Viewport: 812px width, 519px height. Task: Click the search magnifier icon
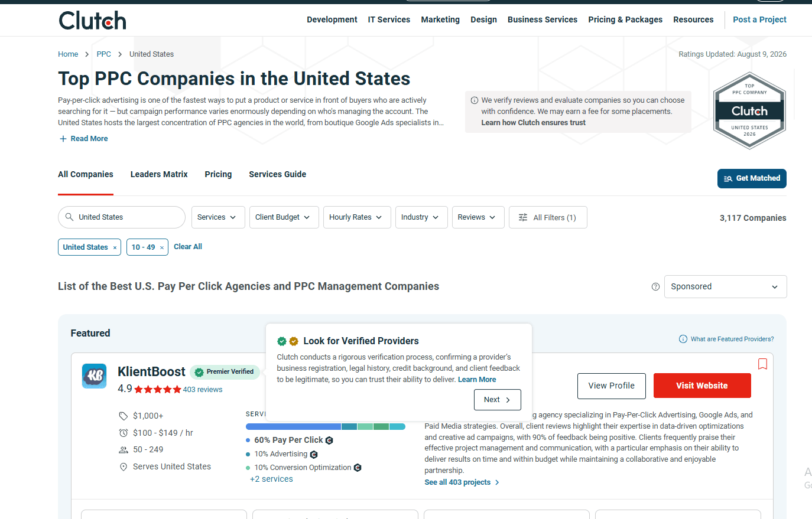pyautogui.click(x=70, y=217)
